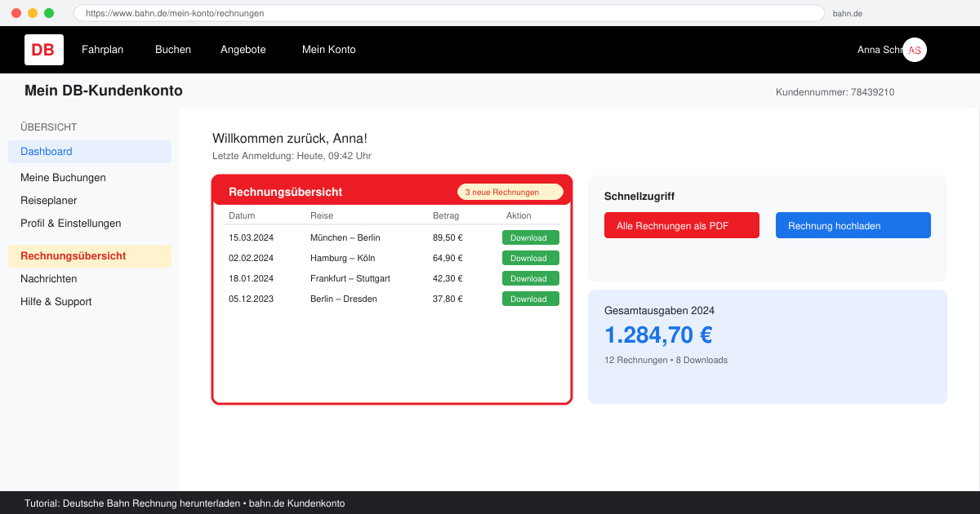This screenshot has height=514, width=980.
Task: Click the 3 neue Rechnungen badge
Action: coord(510,193)
